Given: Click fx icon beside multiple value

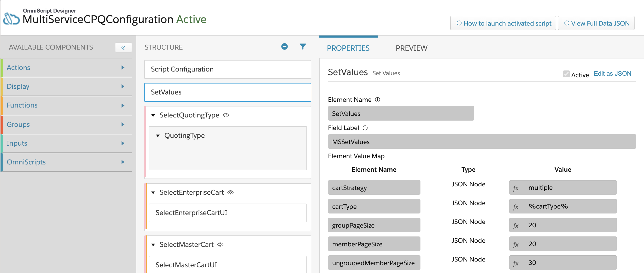Looking at the screenshot, I should (516, 188).
